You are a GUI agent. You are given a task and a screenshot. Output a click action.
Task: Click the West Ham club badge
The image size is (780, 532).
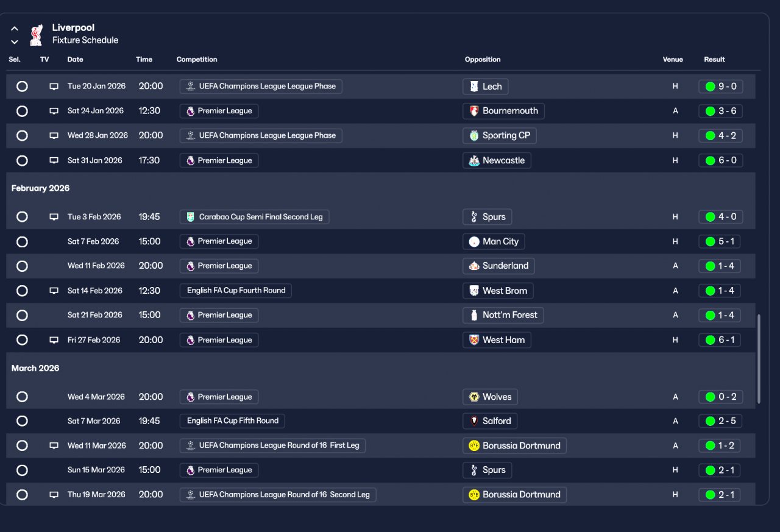pyautogui.click(x=474, y=340)
